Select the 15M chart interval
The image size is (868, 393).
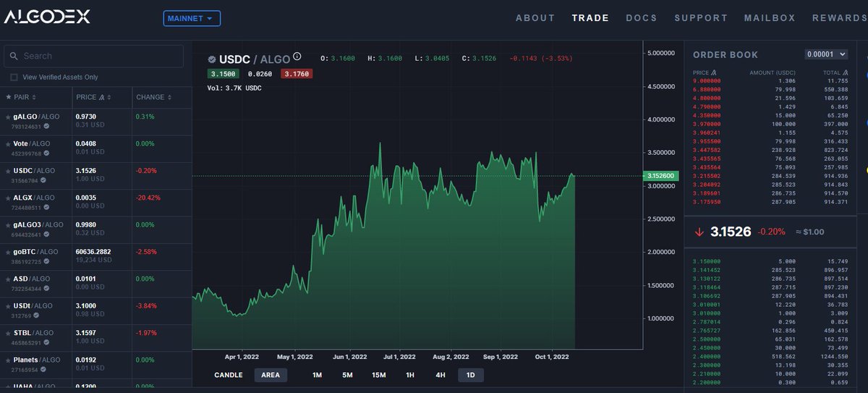(x=379, y=375)
